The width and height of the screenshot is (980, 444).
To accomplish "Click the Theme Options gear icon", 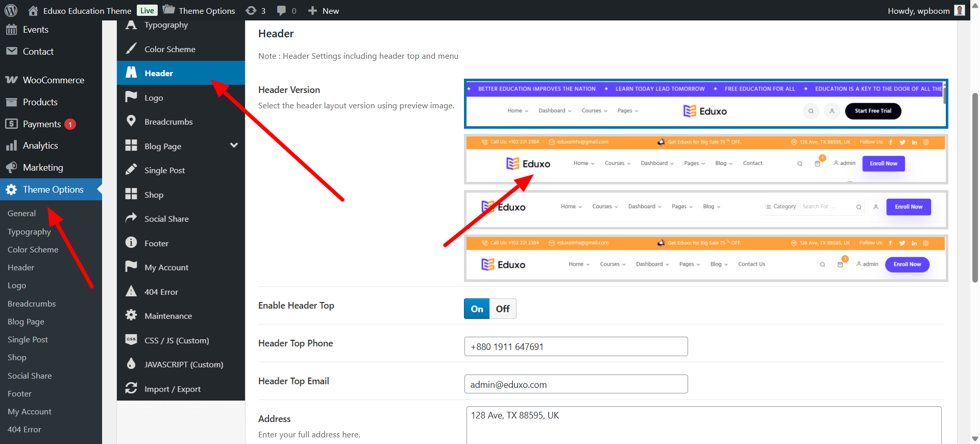I will point(11,190).
